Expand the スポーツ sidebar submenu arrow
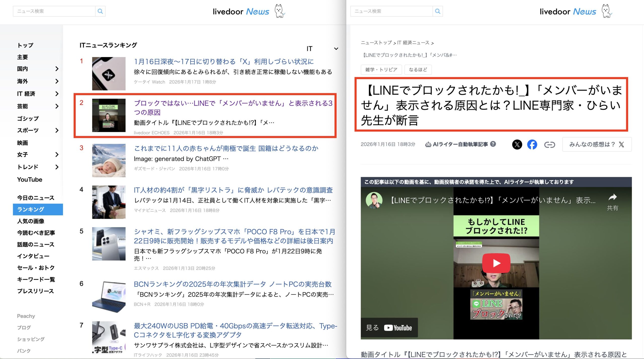The image size is (644, 359). point(57,130)
